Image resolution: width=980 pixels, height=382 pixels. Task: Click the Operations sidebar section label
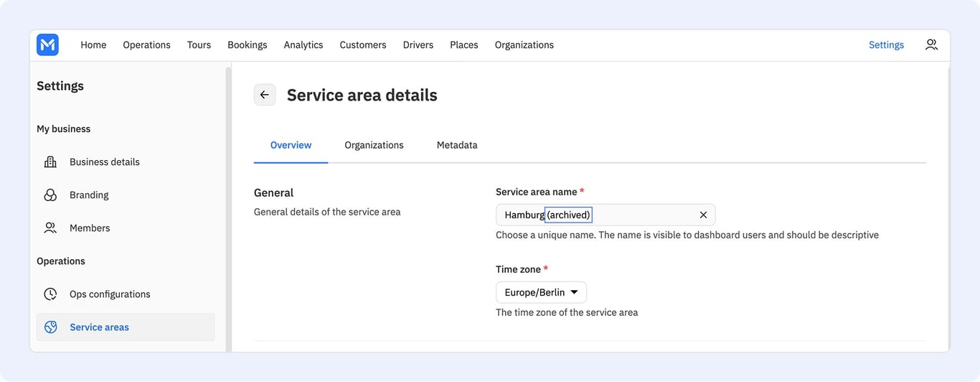tap(61, 261)
